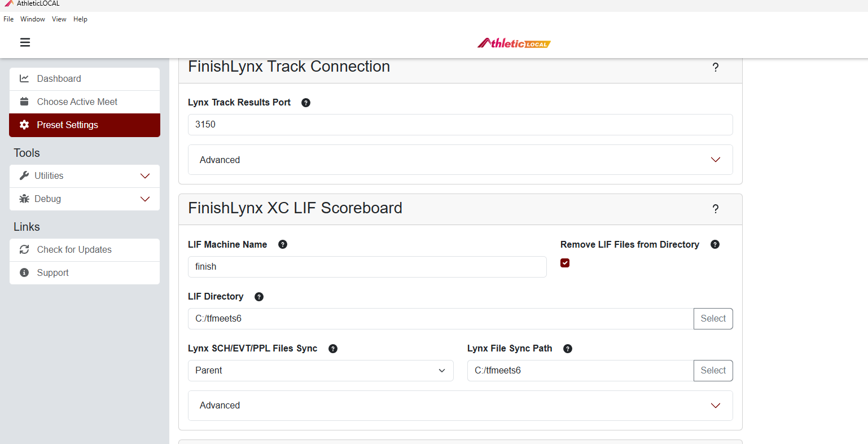Open the Parent files sync dropdown
868x444 pixels.
click(321, 371)
